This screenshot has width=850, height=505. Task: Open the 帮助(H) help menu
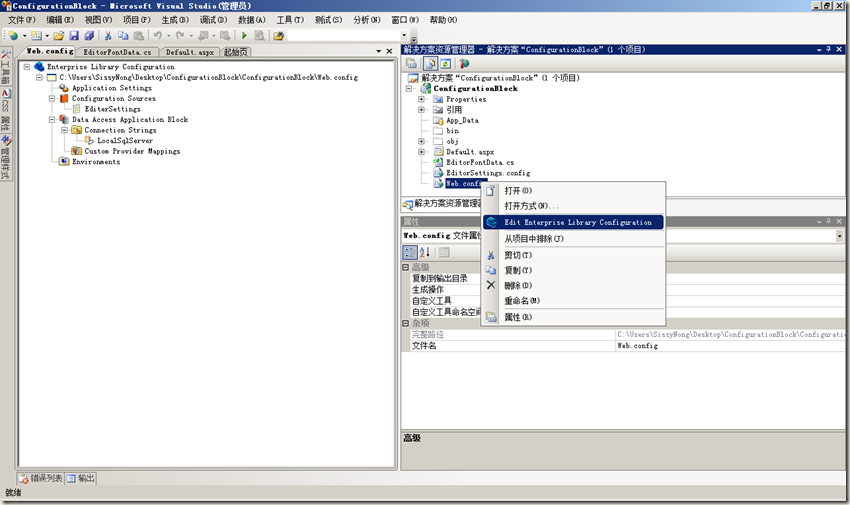pos(443,20)
